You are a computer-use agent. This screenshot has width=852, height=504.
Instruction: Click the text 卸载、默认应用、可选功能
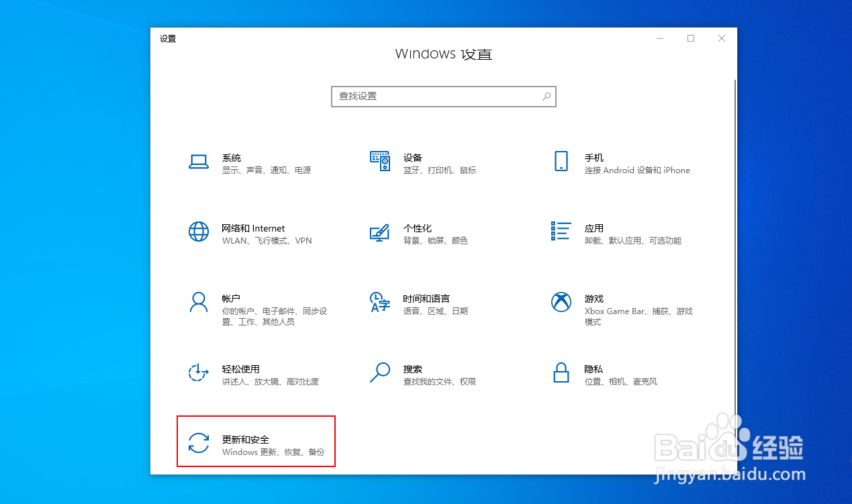pyautogui.click(x=633, y=241)
